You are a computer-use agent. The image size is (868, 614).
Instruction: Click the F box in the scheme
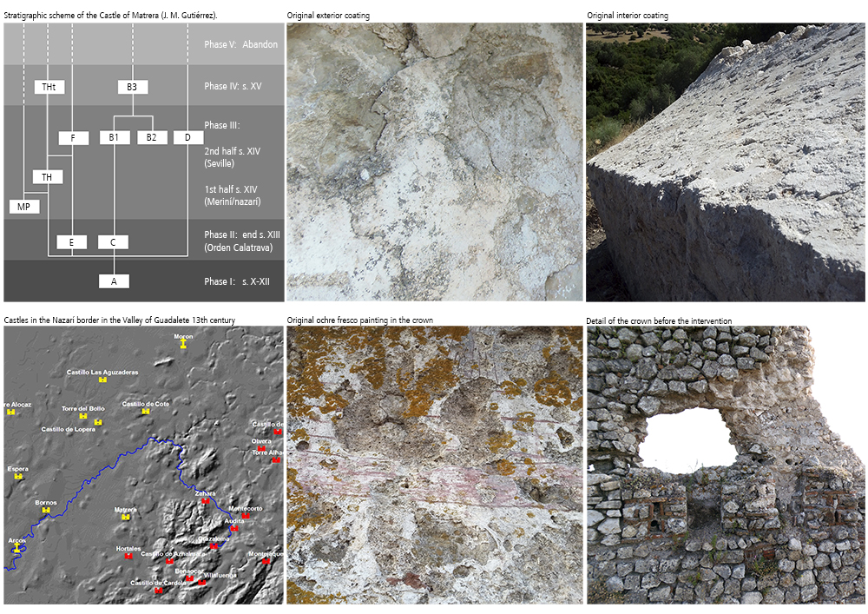click(x=74, y=138)
